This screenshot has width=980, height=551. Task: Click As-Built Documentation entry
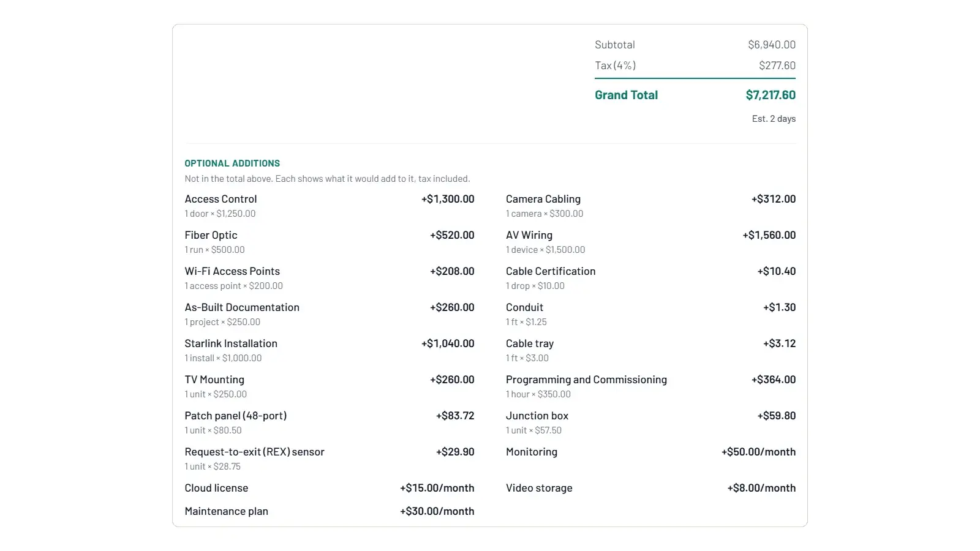pos(330,314)
